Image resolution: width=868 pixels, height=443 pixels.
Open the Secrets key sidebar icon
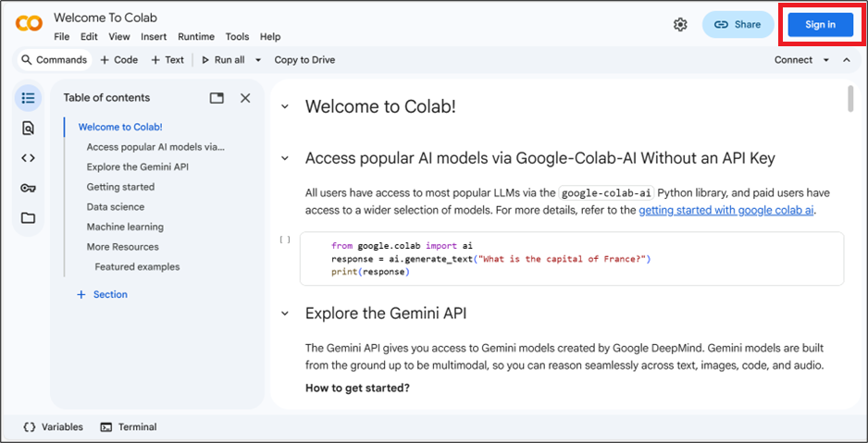click(x=29, y=188)
